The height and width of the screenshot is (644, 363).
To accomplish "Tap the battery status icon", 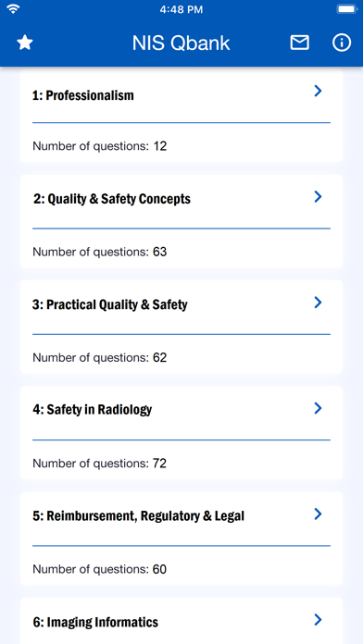I will point(347,9).
